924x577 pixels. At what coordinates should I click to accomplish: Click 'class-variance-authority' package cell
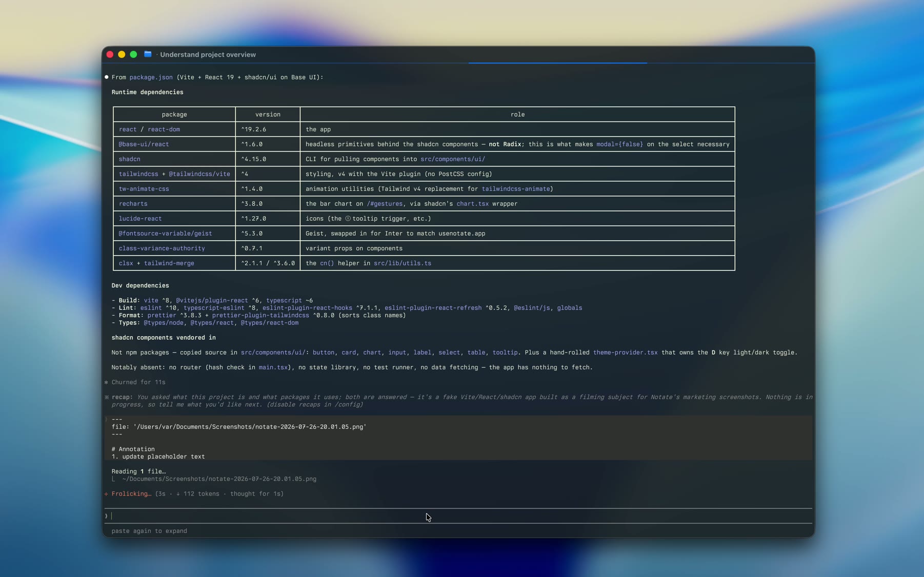162,249
